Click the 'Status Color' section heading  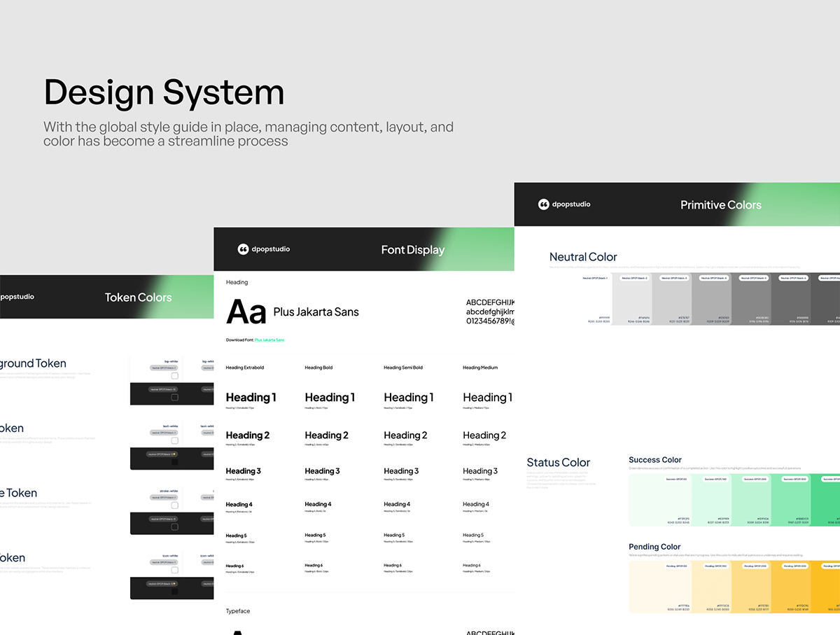pyautogui.click(x=559, y=463)
